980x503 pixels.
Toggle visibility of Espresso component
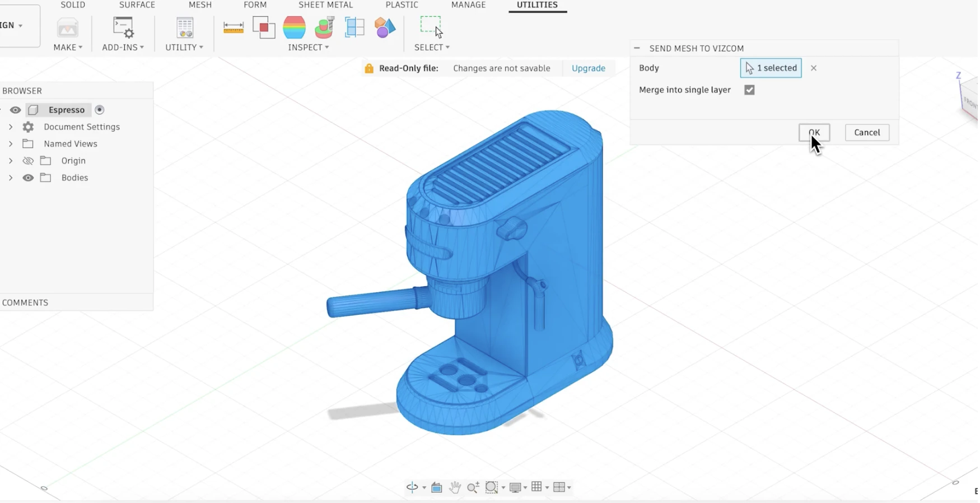click(x=16, y=110)
